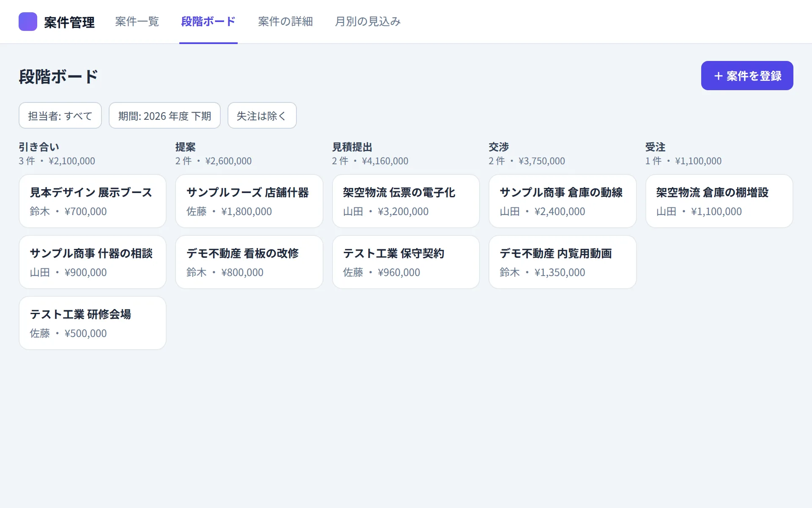
Task: Click the 提案 column heading
Action: 186,147
